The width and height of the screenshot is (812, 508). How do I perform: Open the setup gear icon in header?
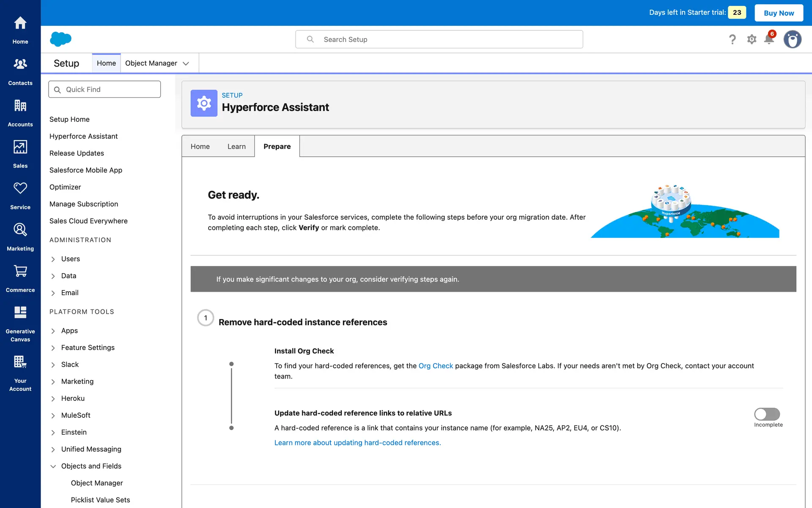coord(751,39)
